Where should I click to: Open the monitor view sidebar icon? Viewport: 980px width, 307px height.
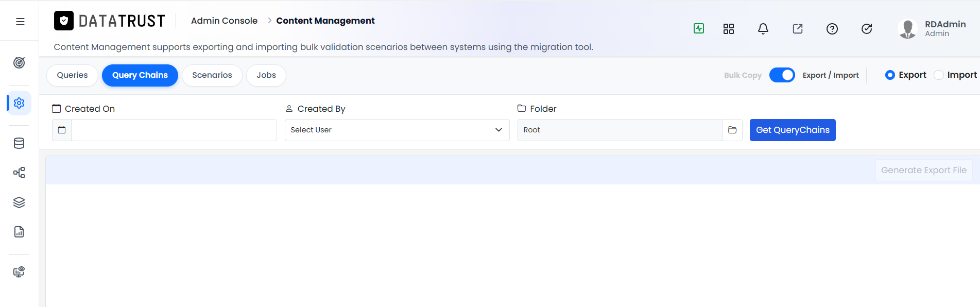pos(19,272)
